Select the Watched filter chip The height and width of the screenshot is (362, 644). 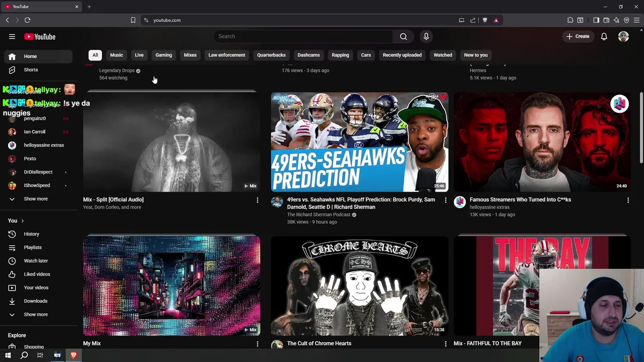click(443, 55)
